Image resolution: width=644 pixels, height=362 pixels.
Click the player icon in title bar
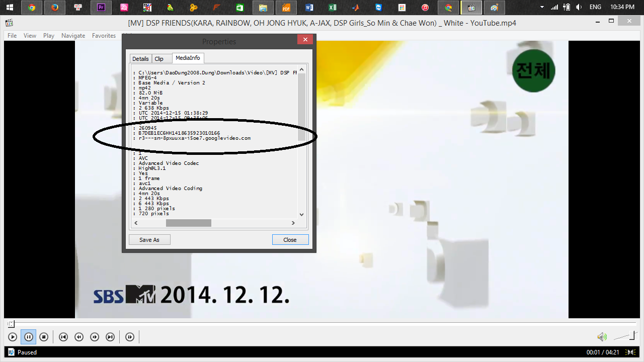9,22
